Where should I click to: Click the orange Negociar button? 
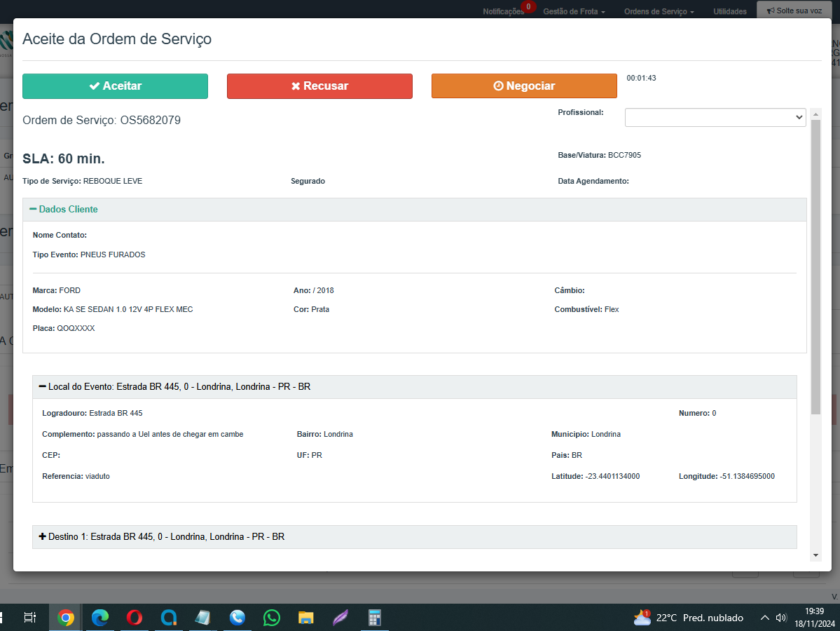pos(524,86)
